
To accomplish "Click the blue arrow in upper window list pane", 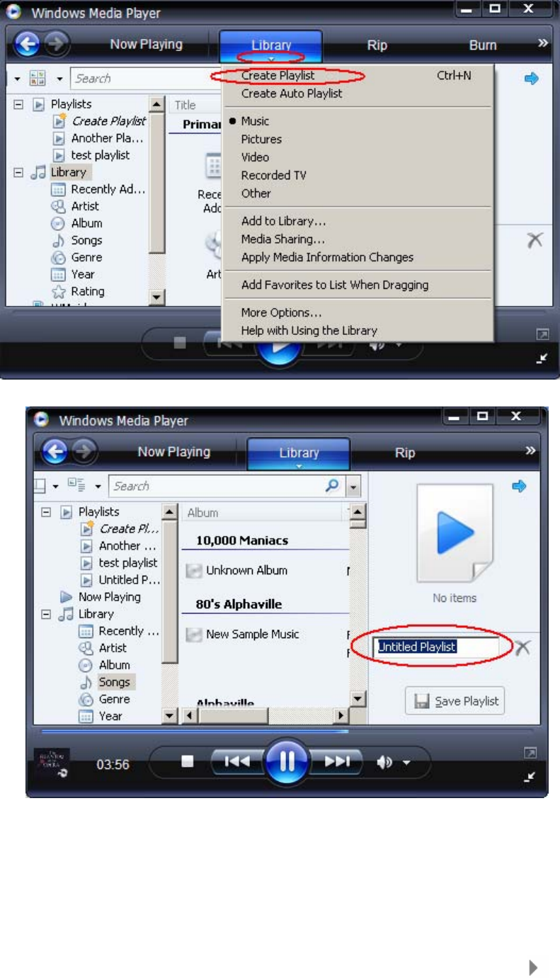I will click(x=532, y=79).
